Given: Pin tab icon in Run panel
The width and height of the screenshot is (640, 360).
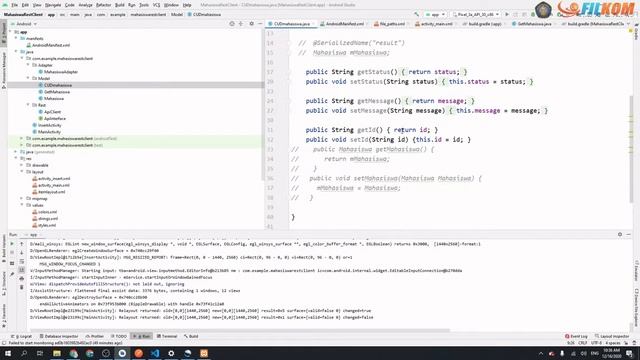Looking at the screenshot, I should pyautogui.click(x=12, y=274).
